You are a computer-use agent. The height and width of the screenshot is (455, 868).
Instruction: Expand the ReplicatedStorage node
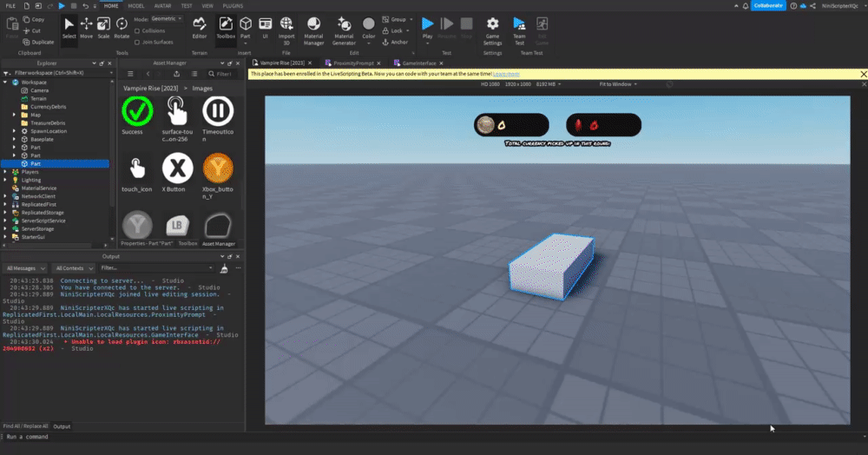pyautogui.click(x=5, y=213)
